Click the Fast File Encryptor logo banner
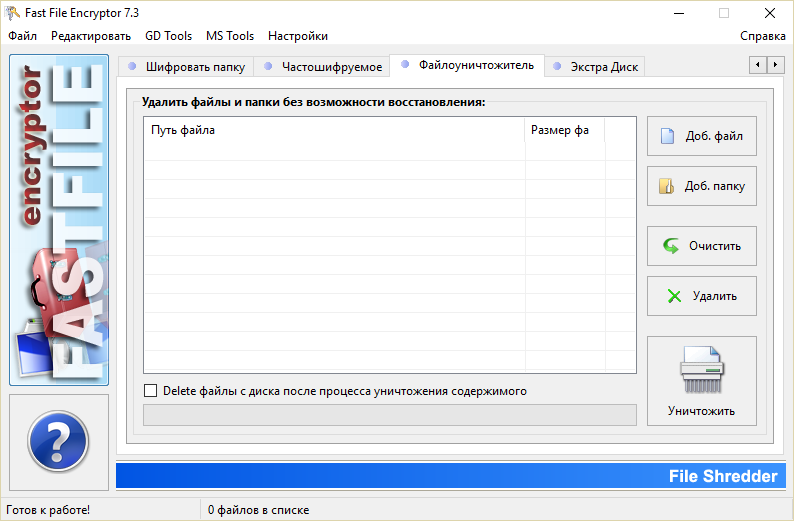 59,220
